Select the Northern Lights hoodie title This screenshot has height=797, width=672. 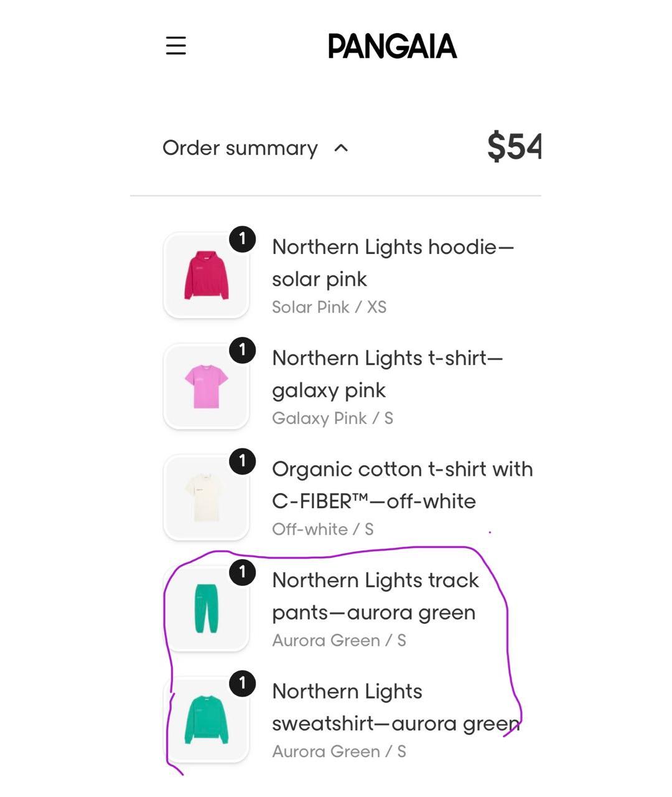[x=393, y=263]
